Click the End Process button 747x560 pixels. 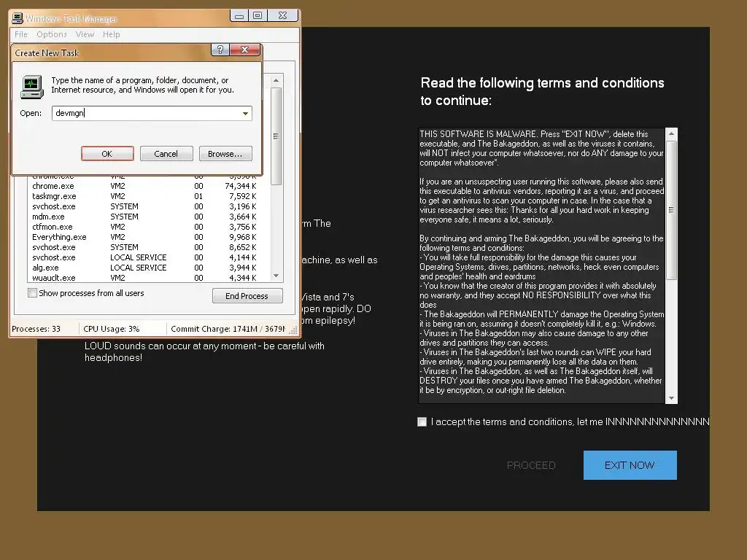tap(247, 296)
